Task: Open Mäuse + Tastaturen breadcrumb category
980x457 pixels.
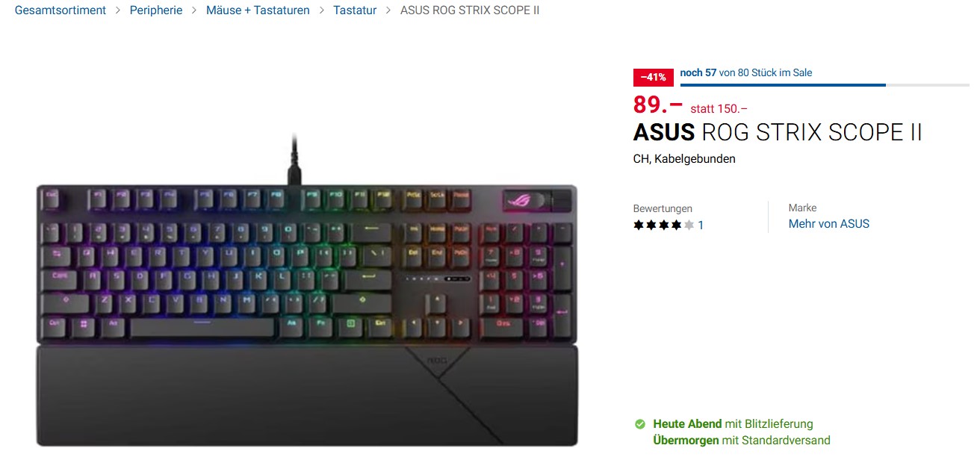Action: [x=258, y=10]
